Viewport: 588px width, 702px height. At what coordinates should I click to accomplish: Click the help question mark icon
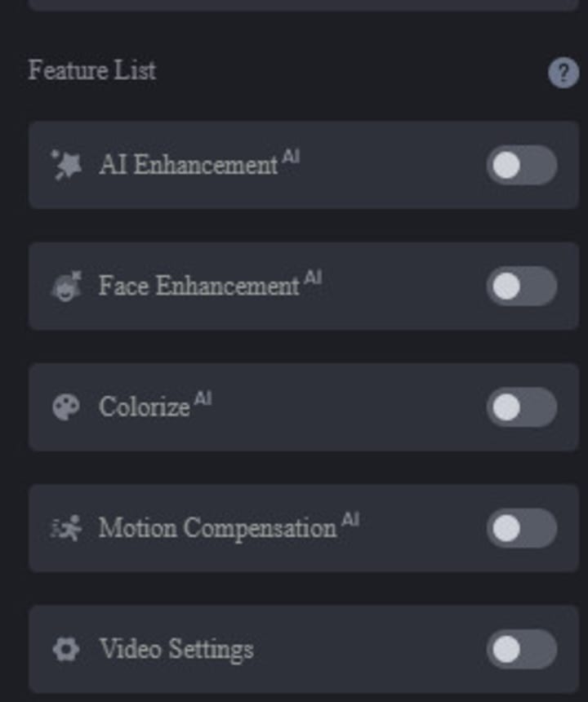pos(563,73)
